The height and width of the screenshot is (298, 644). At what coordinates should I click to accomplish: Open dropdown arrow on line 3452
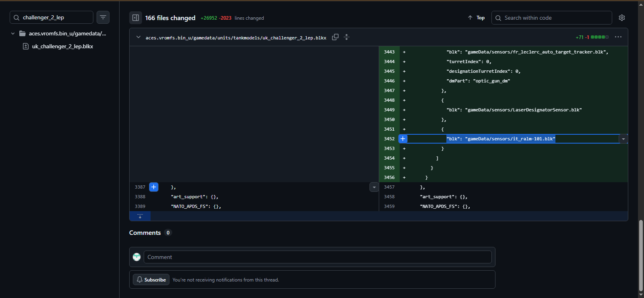coord(623,139)
